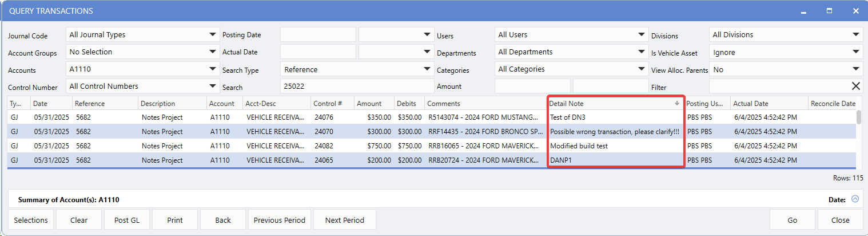This screenshot has width=868, height=236.
Task: Expand the account summary chevron icon
Action: pyautogui.click(x=855, y=199)
